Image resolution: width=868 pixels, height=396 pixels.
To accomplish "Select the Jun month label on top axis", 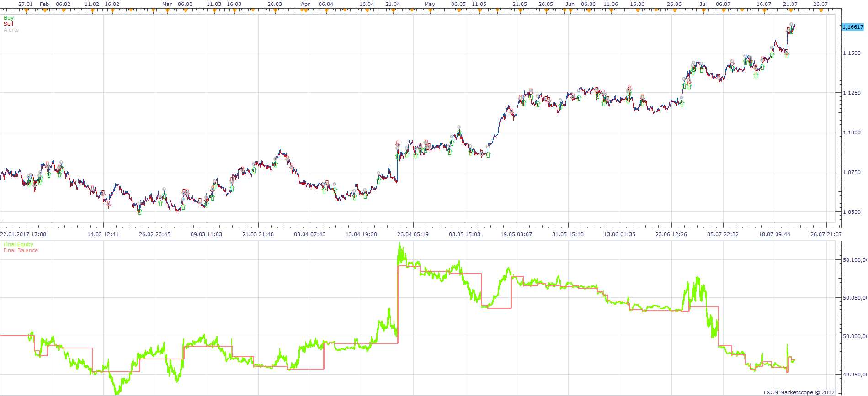I will (x=570, y=4).
